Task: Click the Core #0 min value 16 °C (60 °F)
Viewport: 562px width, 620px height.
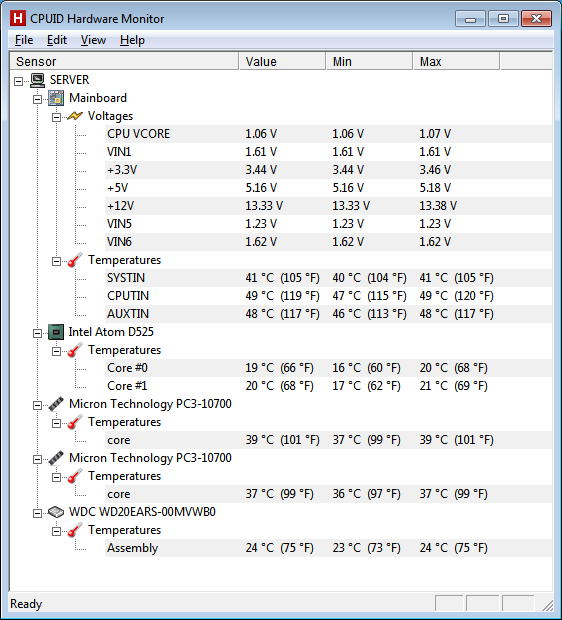Action: click(366, 368)
